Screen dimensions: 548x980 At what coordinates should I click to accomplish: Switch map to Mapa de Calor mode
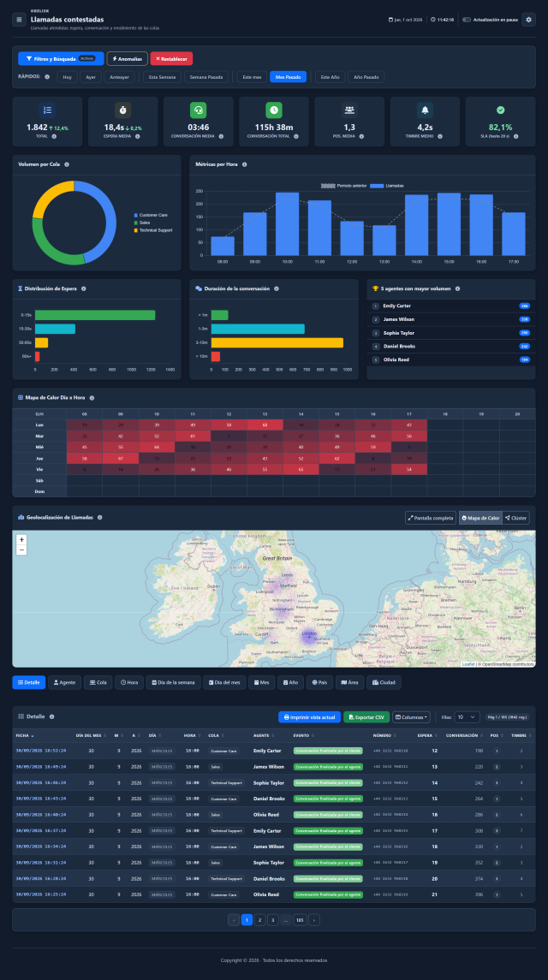click(480, 518)
